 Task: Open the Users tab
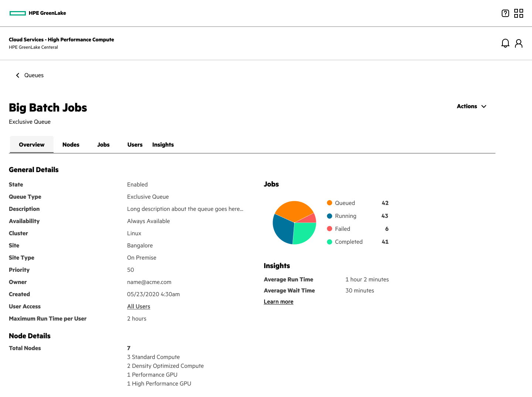(135, 145)
